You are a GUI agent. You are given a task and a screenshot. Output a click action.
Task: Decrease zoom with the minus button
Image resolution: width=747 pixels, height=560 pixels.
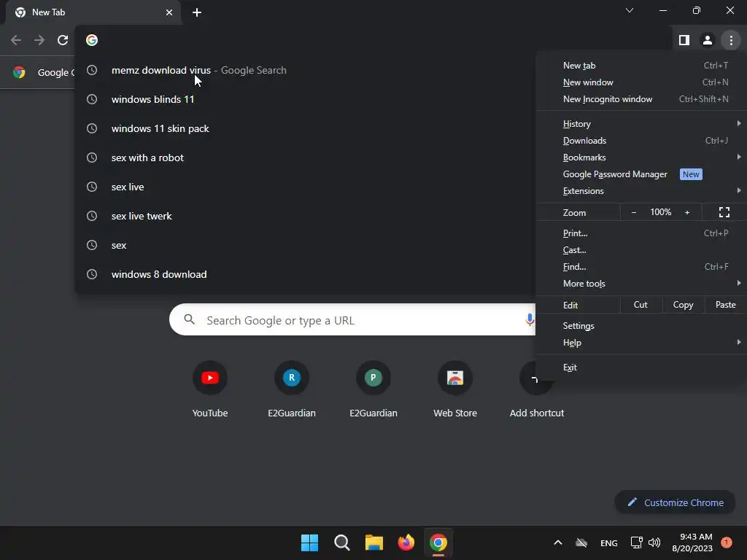[634, 212]
